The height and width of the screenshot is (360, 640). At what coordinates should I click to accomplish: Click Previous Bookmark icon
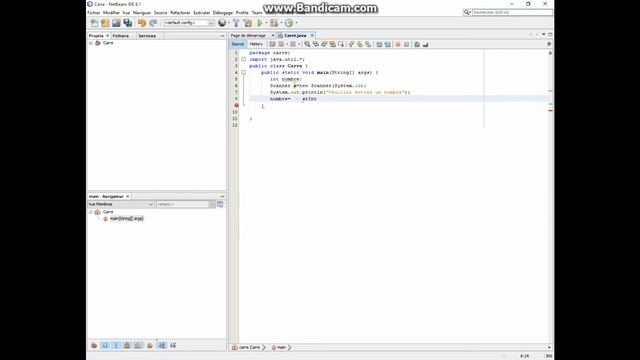pyautogui.click(x=351, y=44)
